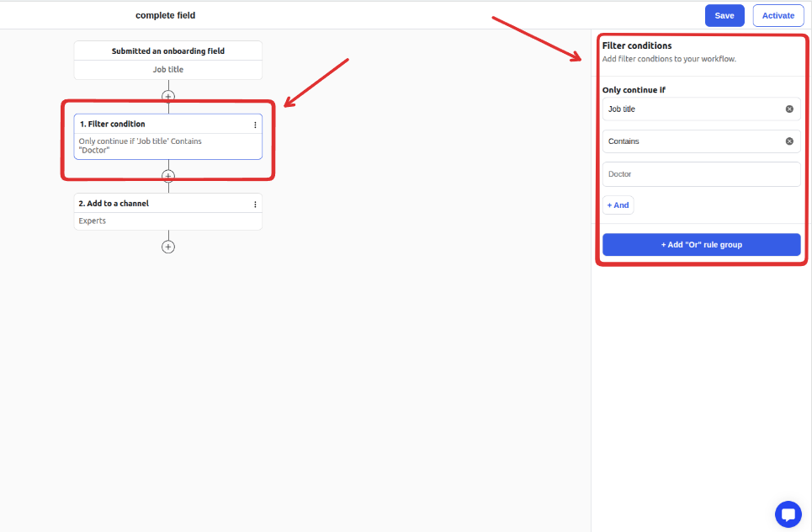Open the Job title field dropdown

point(690,109)
